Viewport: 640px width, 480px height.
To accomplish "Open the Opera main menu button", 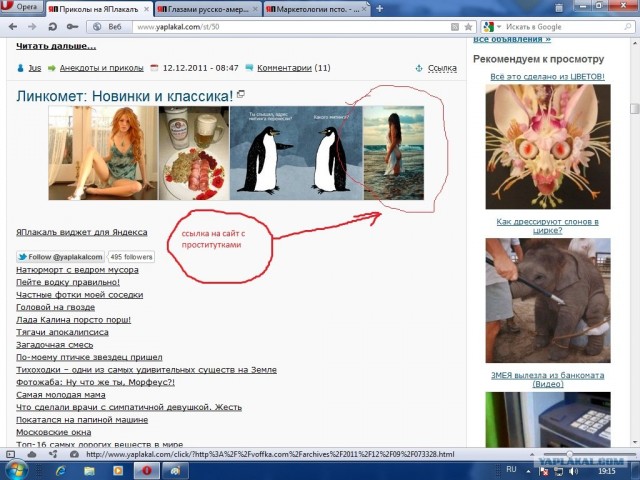I will click(x=21, y=7).
